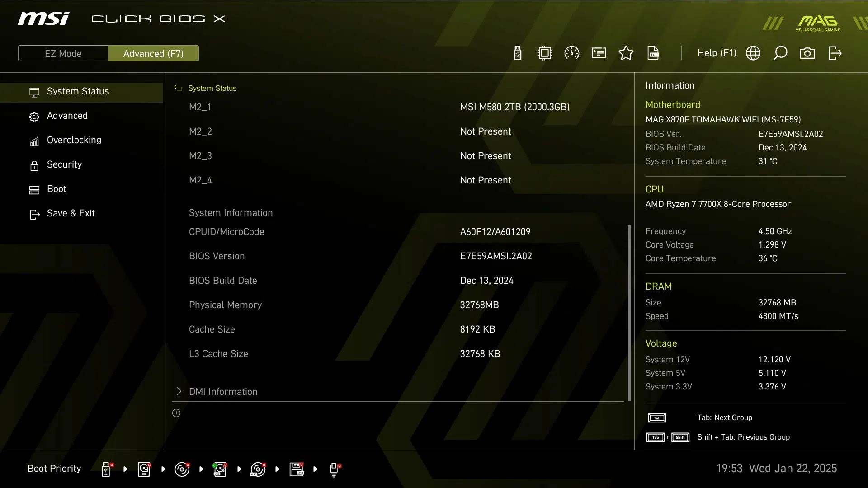Select the USB key boot priority device
The width and height of the screenshot is (868, 488).
click(x=107, y=469)
